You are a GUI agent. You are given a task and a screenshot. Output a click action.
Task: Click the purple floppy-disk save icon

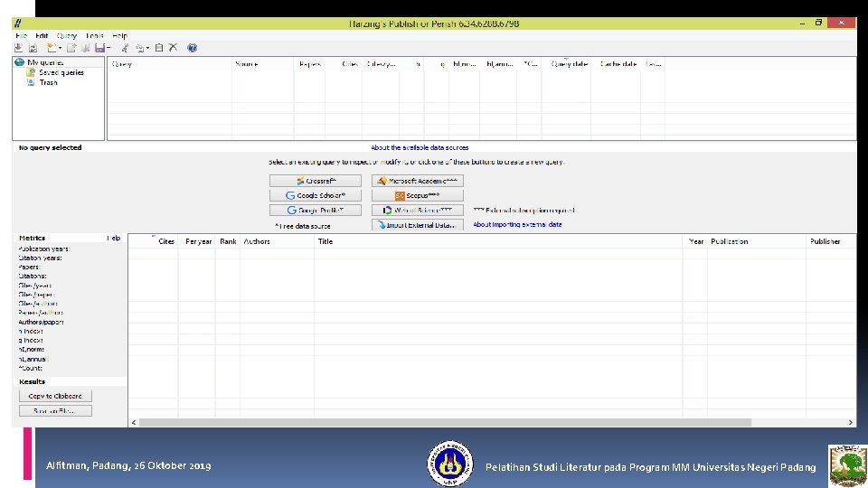click(99, 48)
